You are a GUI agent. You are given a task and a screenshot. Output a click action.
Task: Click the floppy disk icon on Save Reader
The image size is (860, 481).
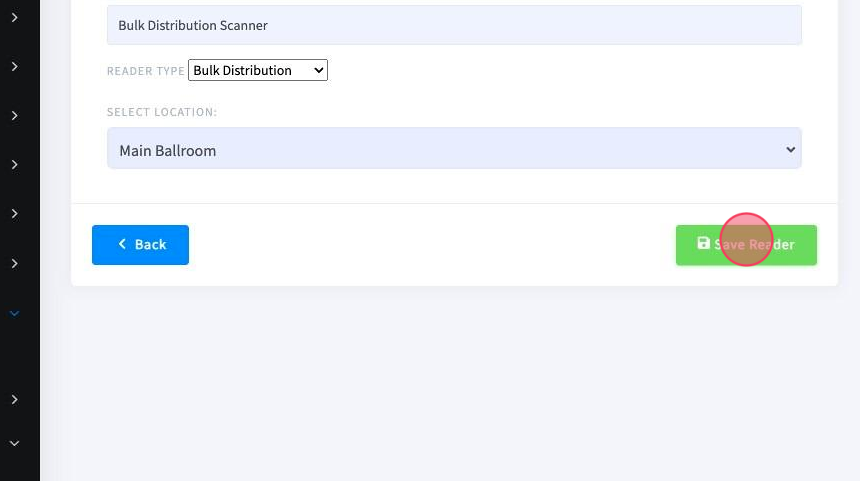[x=703, y=243]
